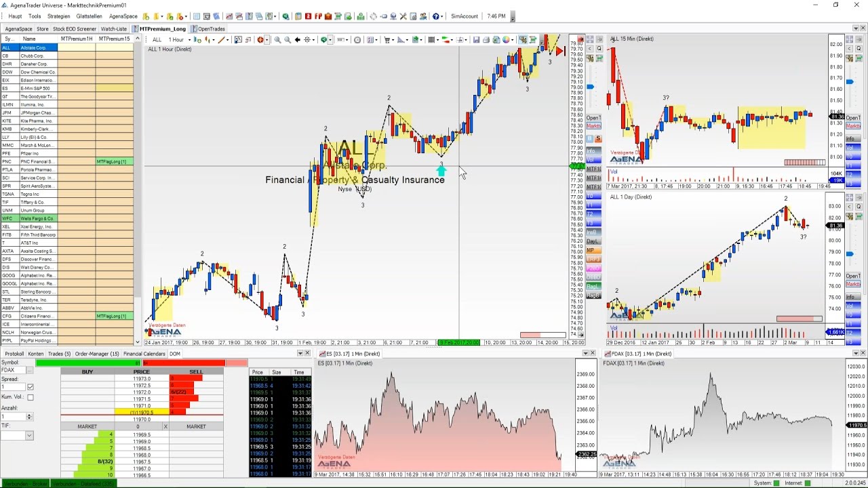Click the MTPremium15 column header

point(114,39)
